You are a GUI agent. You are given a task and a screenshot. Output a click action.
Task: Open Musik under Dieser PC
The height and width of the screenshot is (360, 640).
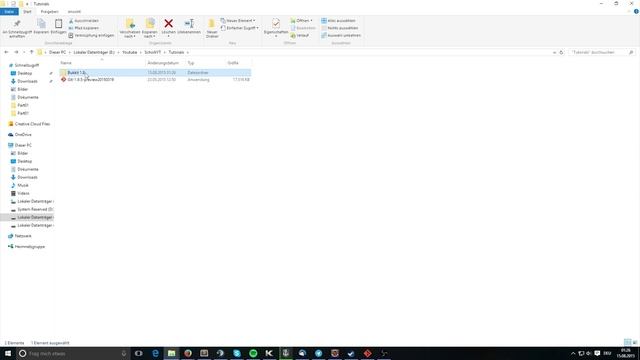coord(23,185)
